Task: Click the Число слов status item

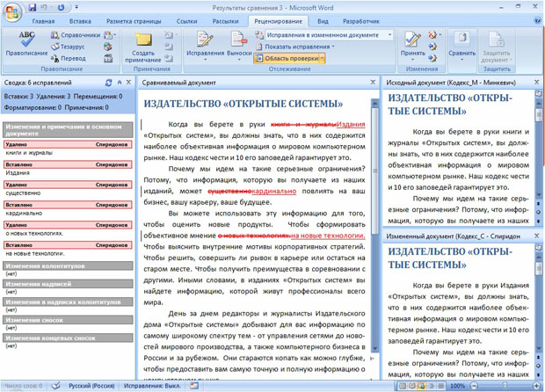Action: point(23,386)
